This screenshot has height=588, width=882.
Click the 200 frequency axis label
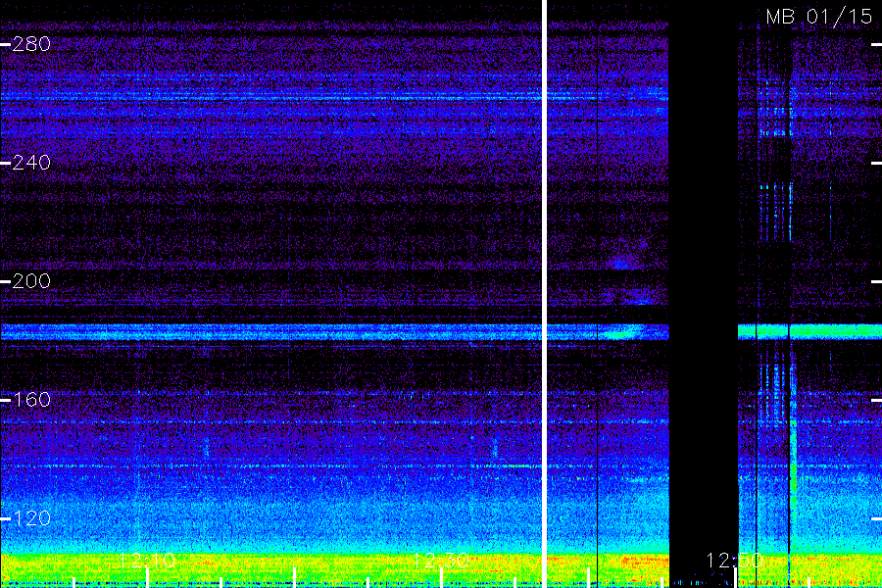(31, 281)
